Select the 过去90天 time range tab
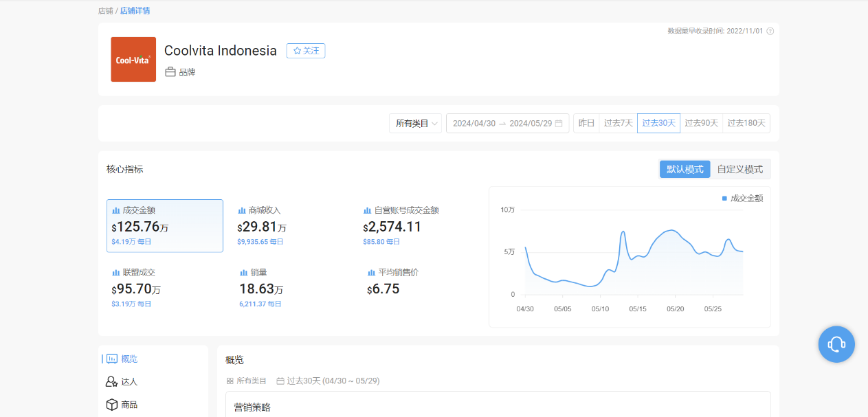 [x=701, y=124]
